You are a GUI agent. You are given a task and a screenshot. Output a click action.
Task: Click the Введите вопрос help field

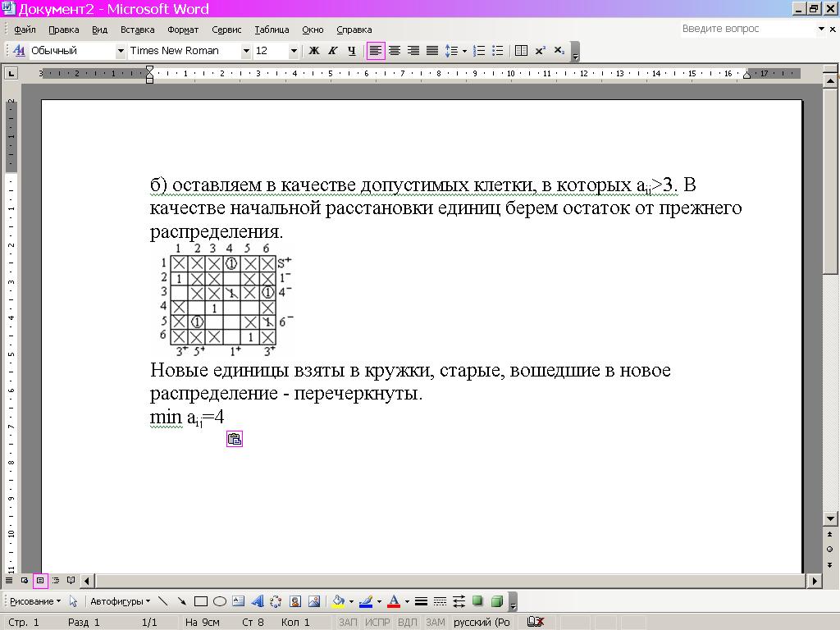point(746,29)
